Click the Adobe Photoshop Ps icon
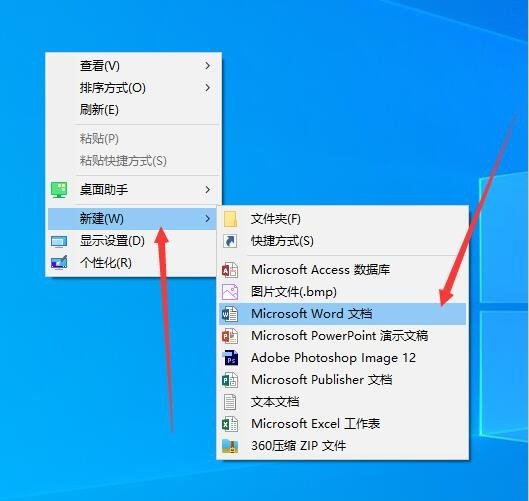529x501 pixels. [230, 358]
